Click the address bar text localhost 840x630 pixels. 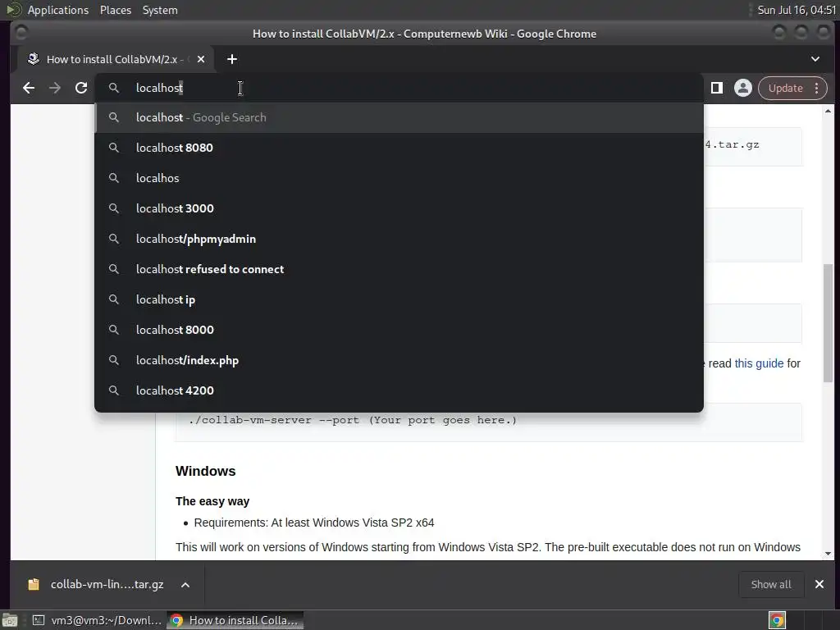click(160, 88)
